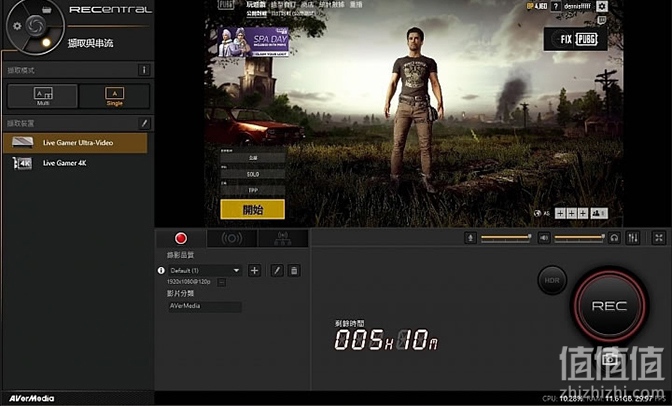This screenshot has height=406, width=672.
Task: Click the remaining time 005H 10m display
Action: point(385,340)
